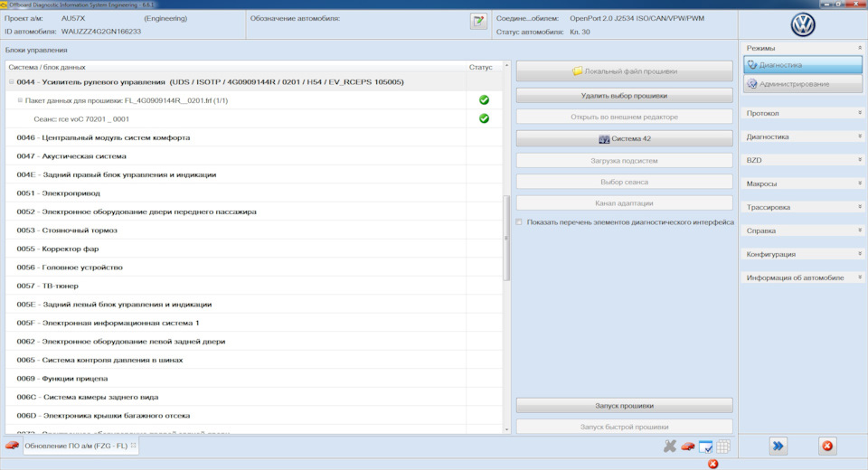Click the scroll up arrow of control unit list
Viewport: 868px width, 470px height.
point(506,65)
